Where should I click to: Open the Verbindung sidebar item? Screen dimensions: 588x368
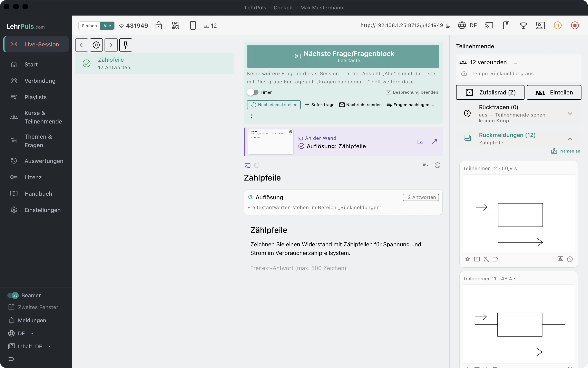click(36, 81)
